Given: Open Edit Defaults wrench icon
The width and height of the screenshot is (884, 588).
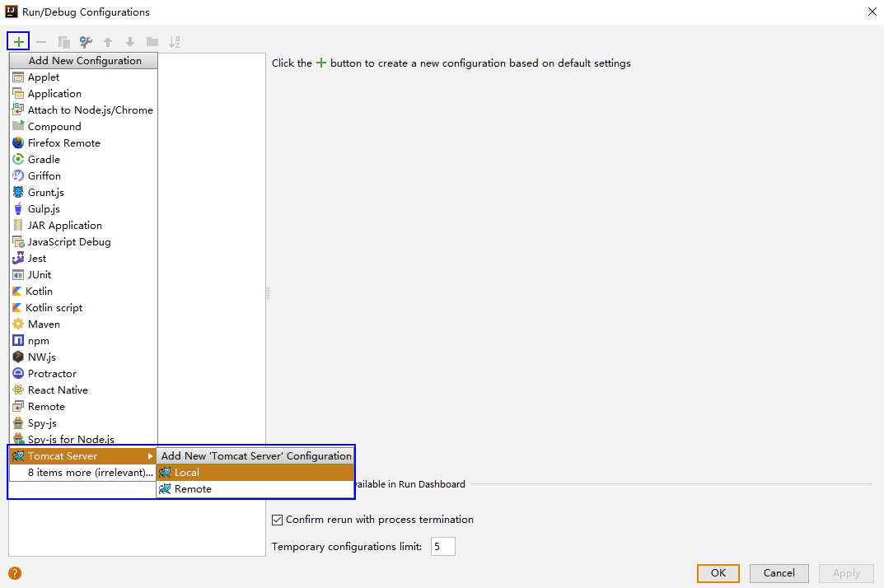Looking at the screenshot, I should 86,42.
